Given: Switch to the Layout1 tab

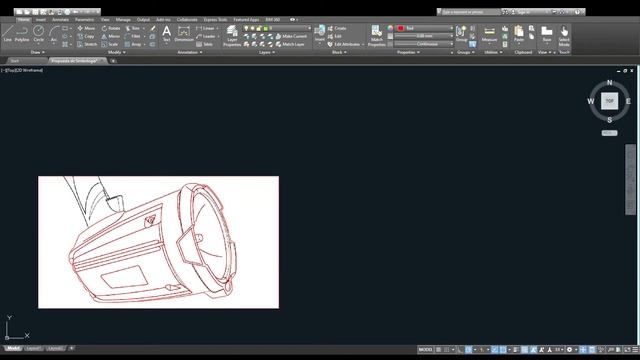Looking at the screenshot, I should tap(33, 349).
